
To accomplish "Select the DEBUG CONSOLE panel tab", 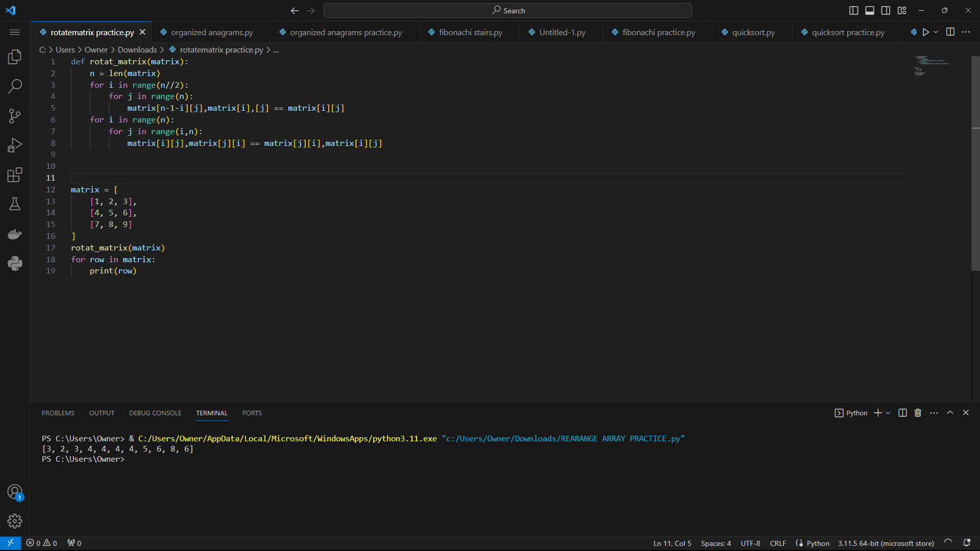I will click(x=155, y=413).
